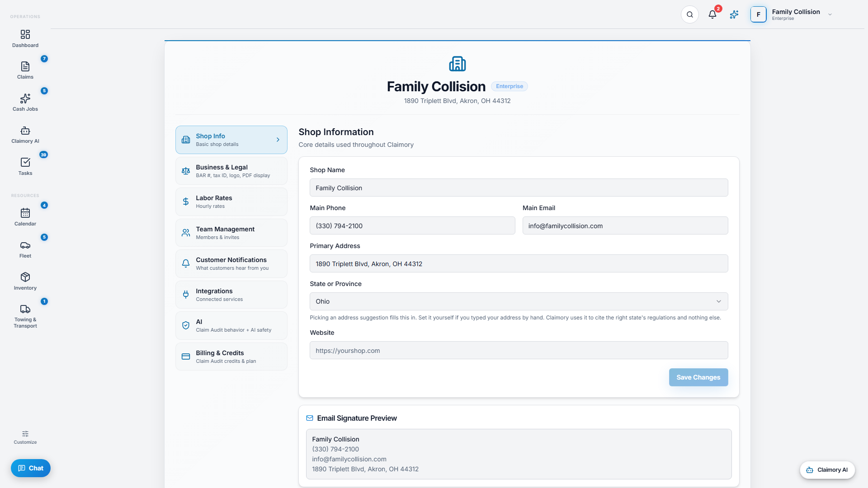Open Labor Rates settings
Screen dimensions: 868x488
pos(231,202)
